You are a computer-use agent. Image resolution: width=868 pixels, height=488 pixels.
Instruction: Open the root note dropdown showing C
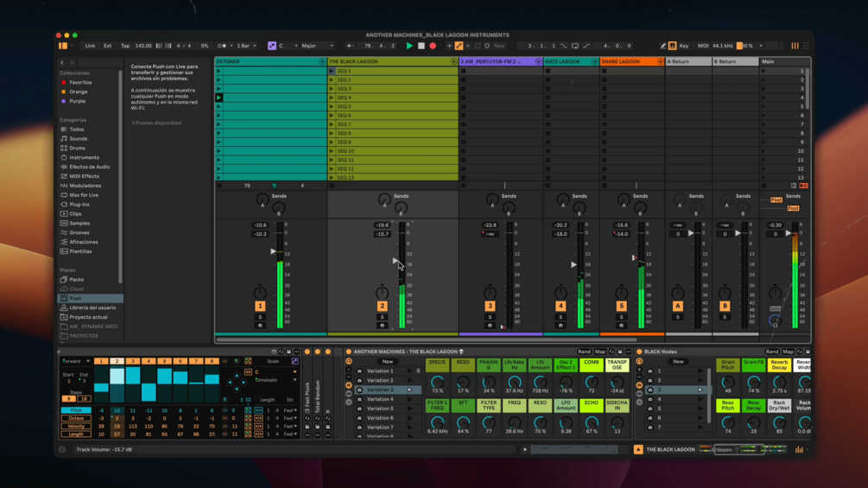point(288,46)
